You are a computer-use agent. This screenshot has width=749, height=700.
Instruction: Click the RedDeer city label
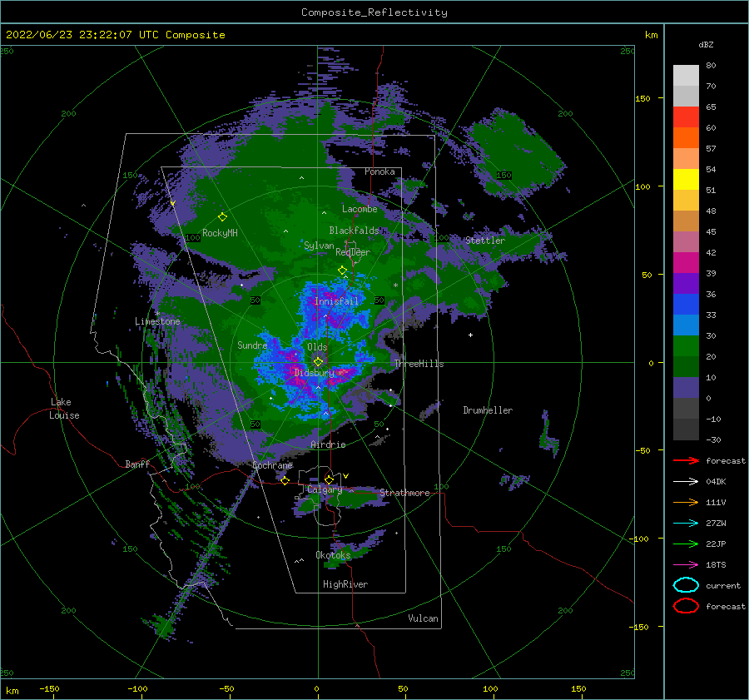point(353,252)
